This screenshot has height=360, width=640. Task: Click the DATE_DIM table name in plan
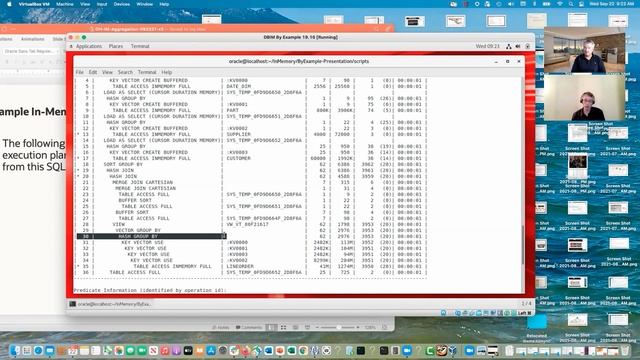click(x=239, y=87)
